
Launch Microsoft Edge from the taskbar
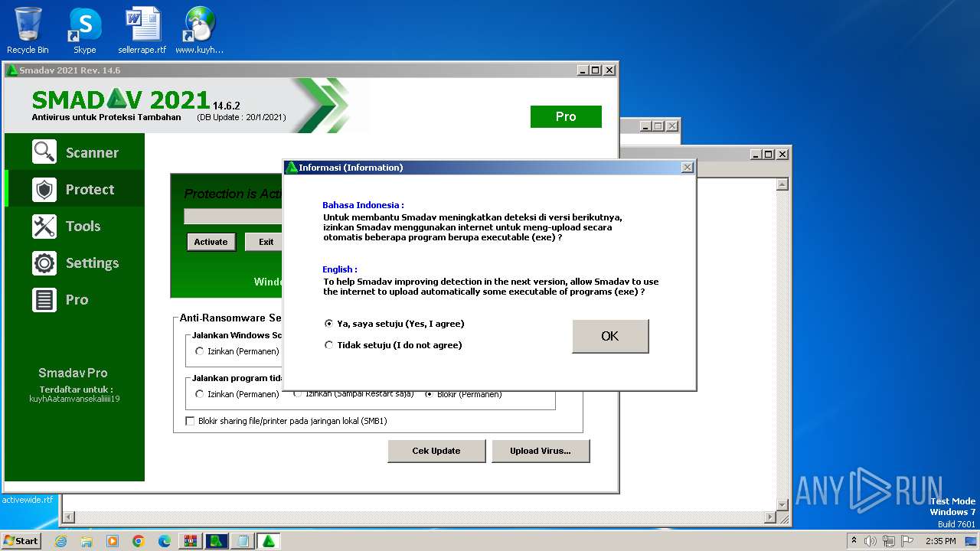tap(165, 541)
